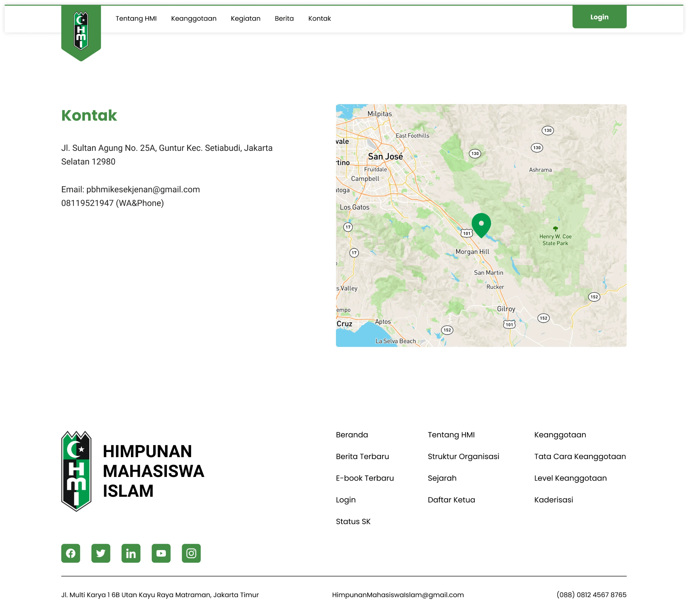Go to Beranda footer link
The height and width of the screenshot is (616, 688).
(352, 434)
